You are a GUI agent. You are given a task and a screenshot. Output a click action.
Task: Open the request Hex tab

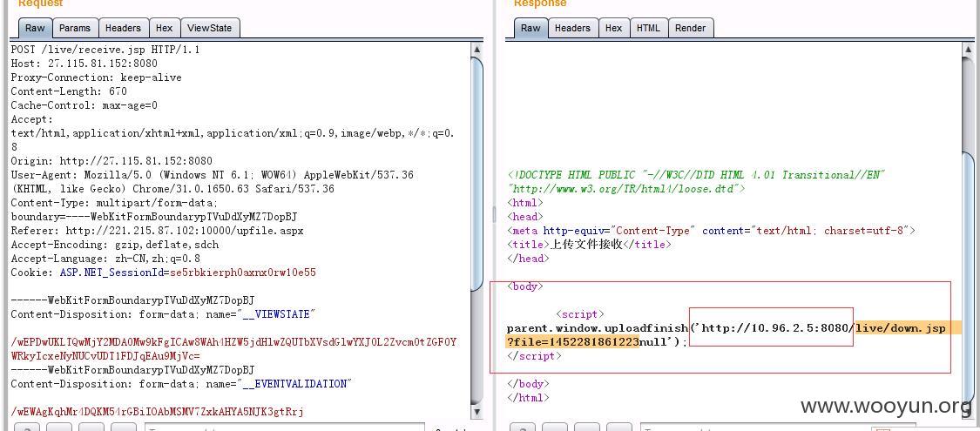tap(165, 28)
